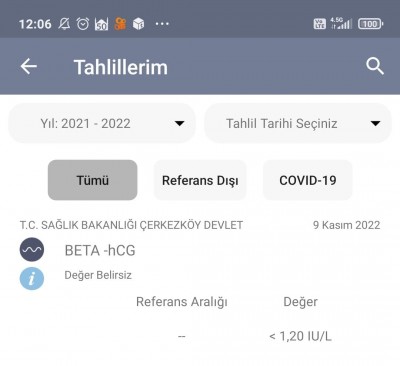Click the arrow beside Tahlil Tarihi Seçiniz
Image resolution: width=400 pixels, height=366 pixels.
[x=375, y=123]
